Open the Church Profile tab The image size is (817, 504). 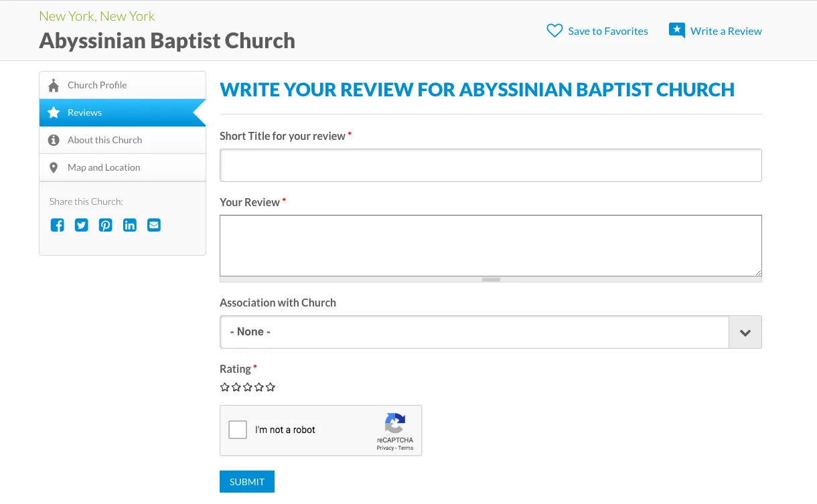(123, 85)
